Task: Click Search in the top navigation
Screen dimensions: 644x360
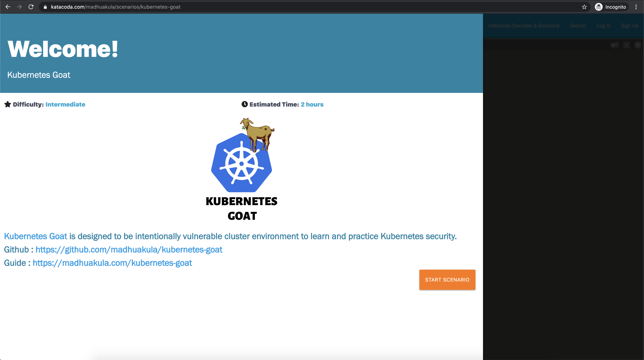Action: [578, 26]
